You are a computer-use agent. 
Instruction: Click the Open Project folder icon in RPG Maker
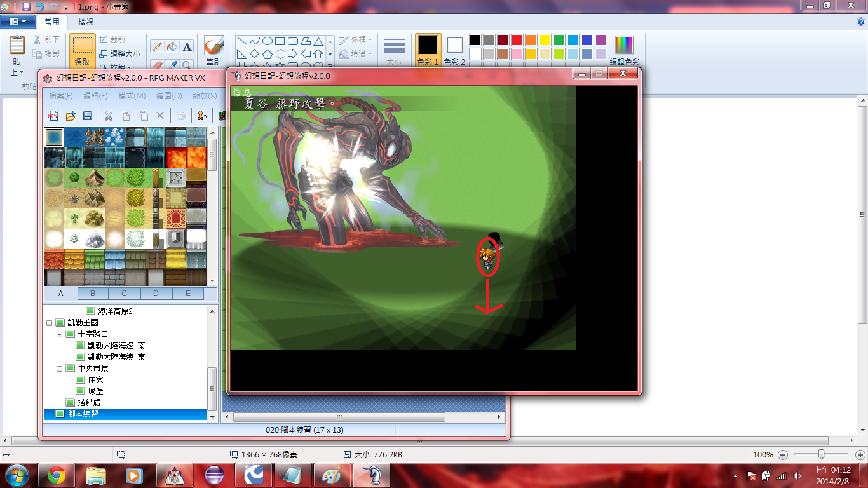(71, 116)
